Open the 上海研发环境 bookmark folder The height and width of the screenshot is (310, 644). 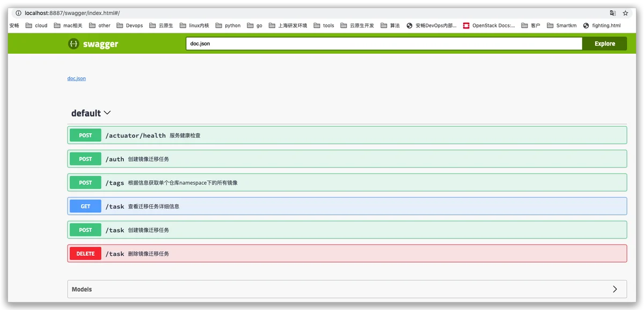288,25
